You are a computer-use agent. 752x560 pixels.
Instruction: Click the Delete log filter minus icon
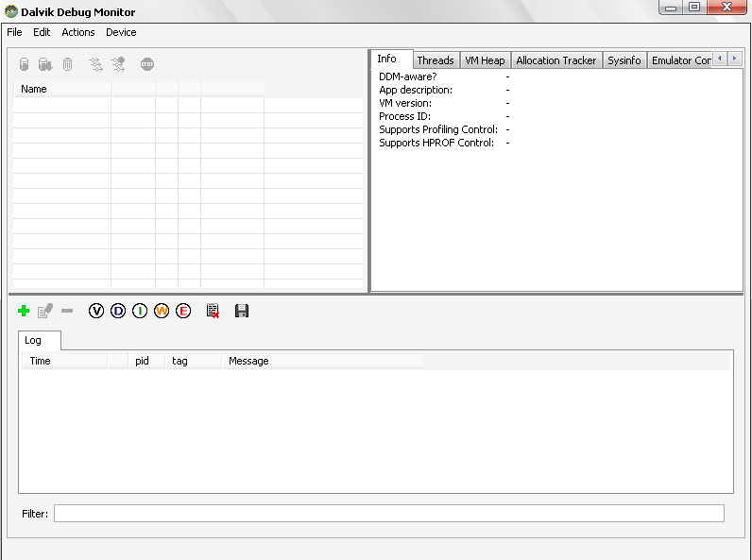67,312
